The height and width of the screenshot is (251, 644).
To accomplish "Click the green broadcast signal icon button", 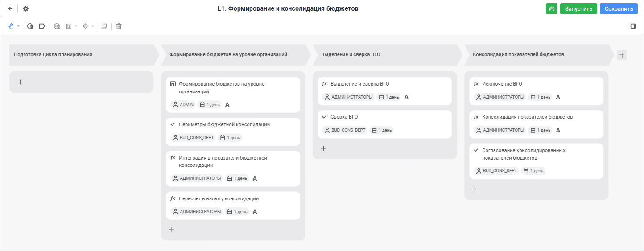I will [552, 8].
